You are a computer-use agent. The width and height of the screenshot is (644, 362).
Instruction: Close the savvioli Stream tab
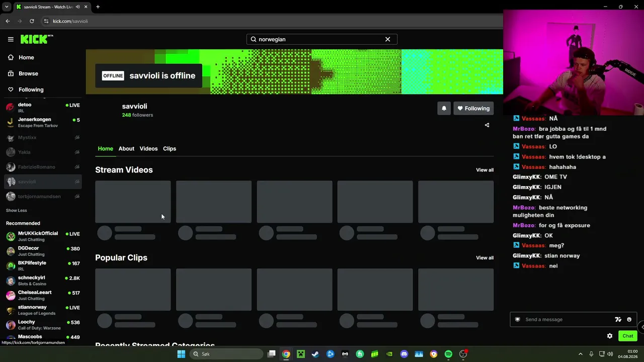[x=86, y=7]
